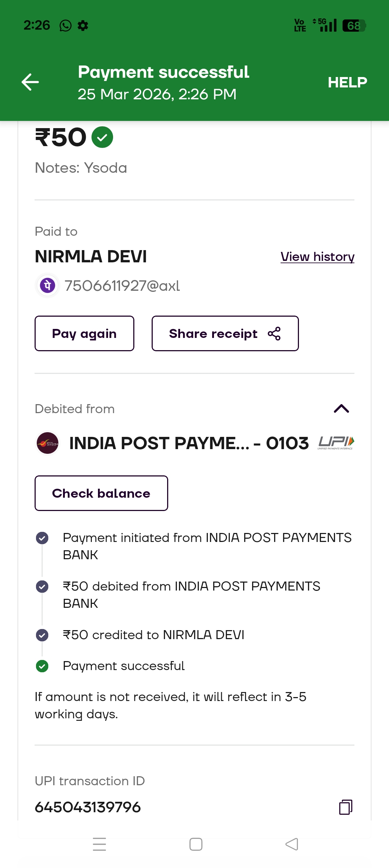Image resolution: width=389 pixels, height=868 pixels.
Task: Tap the UPI transaction ID number 645043139796
Action: tap(88, 807)
